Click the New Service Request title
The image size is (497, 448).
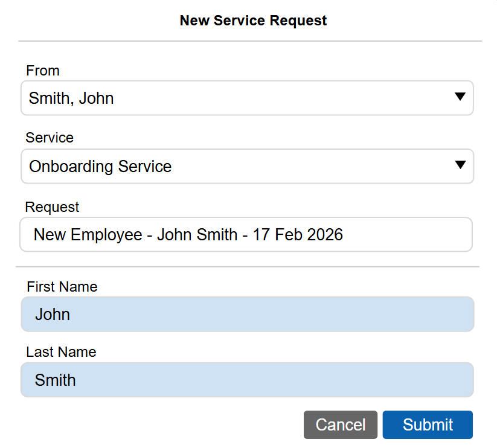[253, 20]
